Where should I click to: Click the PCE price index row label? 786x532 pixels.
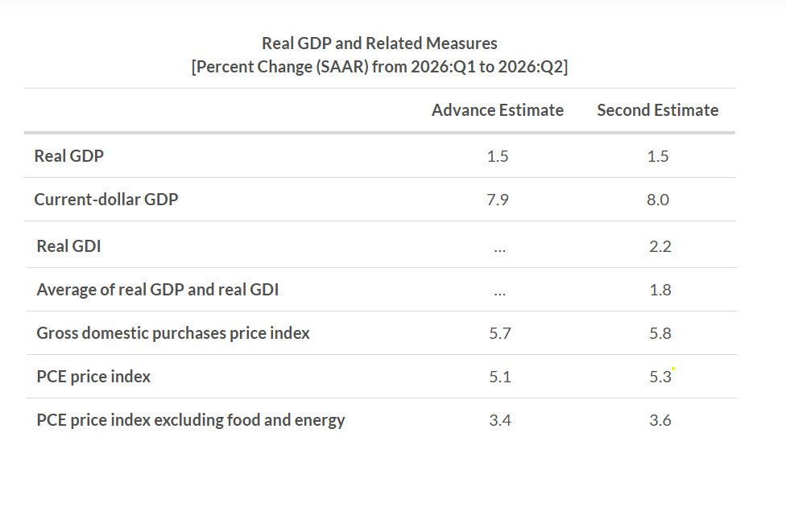(x=93, y=377)
